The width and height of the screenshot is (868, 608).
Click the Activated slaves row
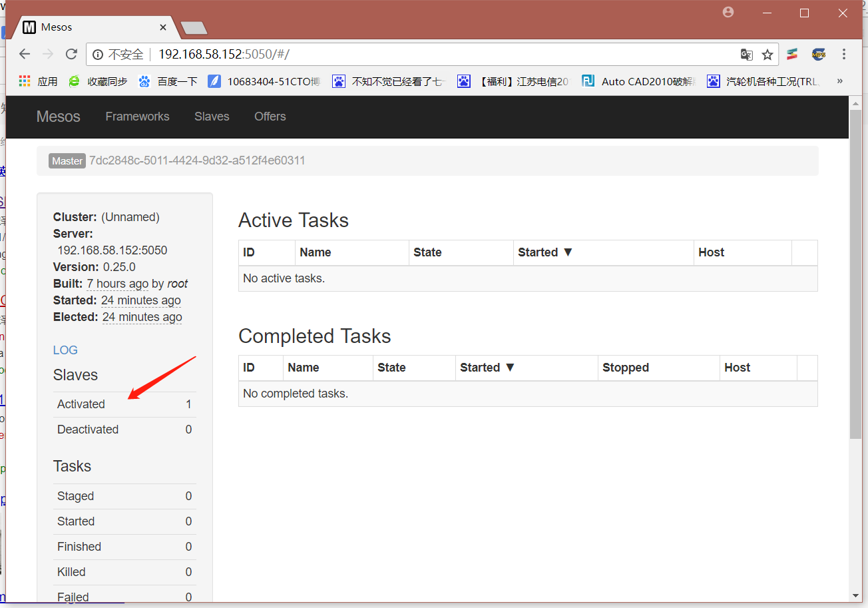pos(124,404)
